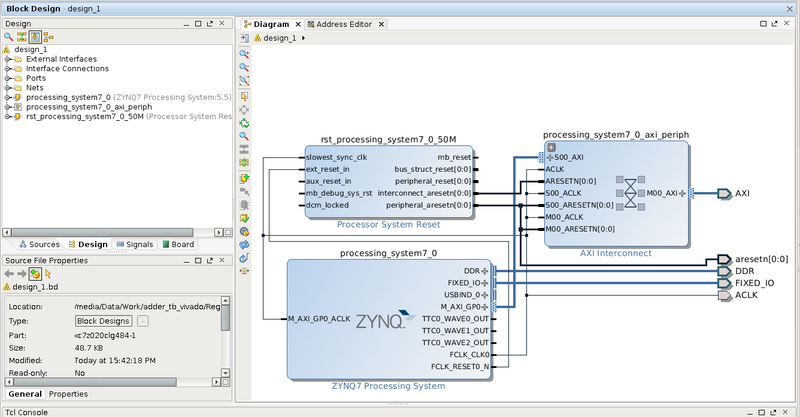Click Zoom Out icon in diagram toolbar
The height and width of the screenshot is (417, 800).
[x=244, y=68]
